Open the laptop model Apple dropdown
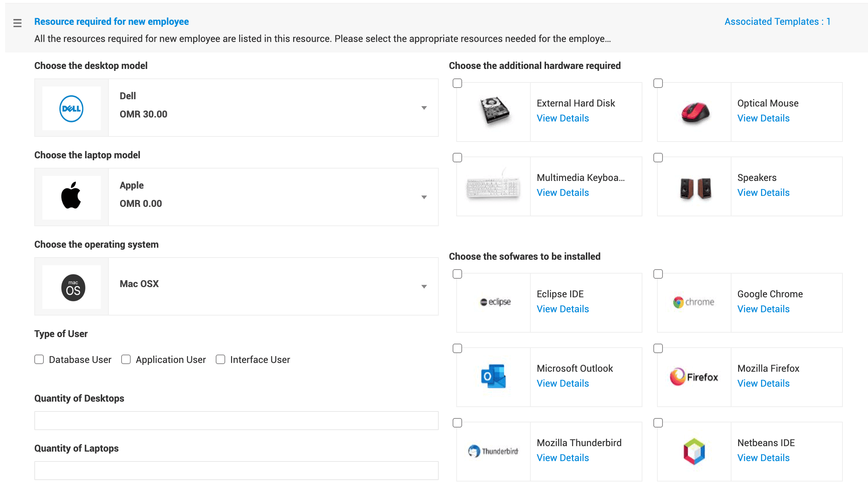868x491 pixels. [424, 197]
